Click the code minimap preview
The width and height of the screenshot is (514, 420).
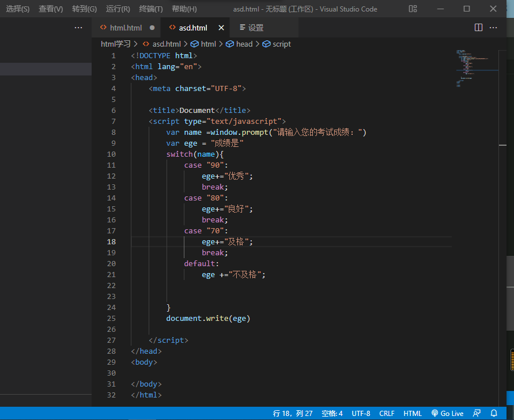(477, 68)
